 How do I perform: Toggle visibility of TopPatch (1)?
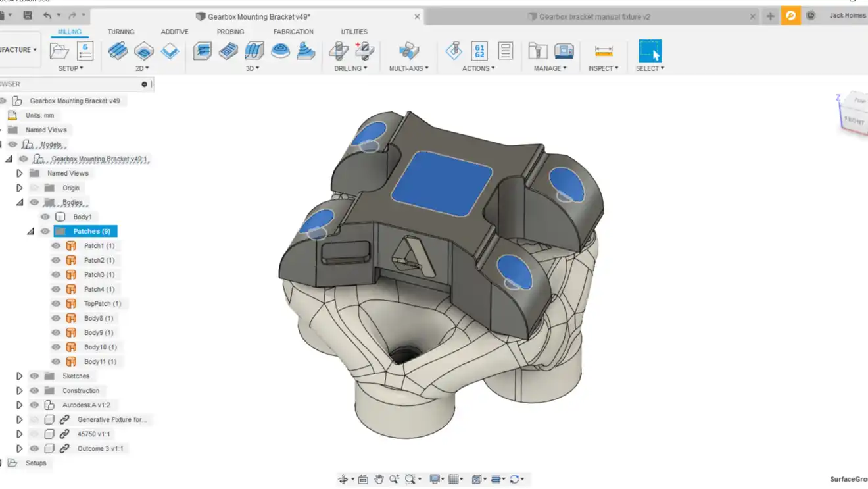coord(56,303)
